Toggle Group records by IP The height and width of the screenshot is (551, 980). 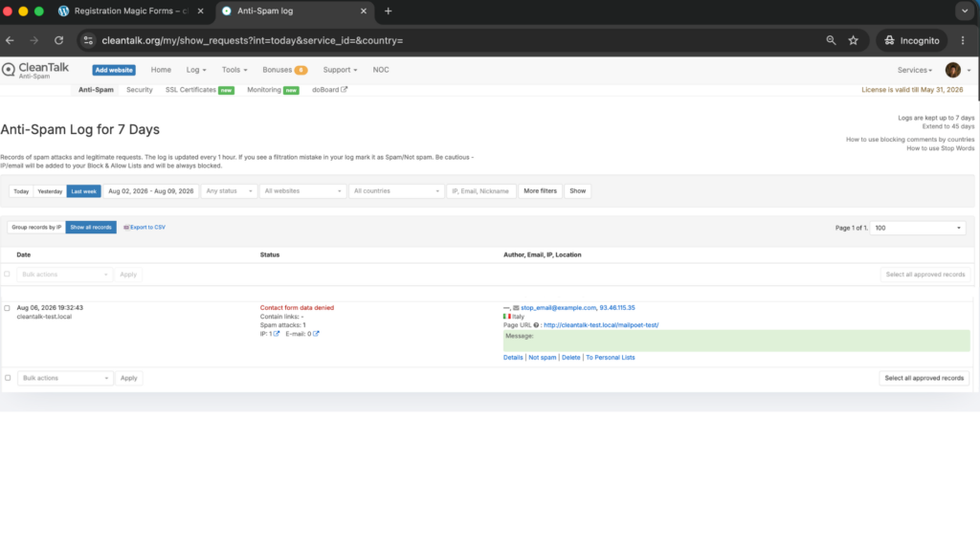pyautogui.click(x=36, y=228)
